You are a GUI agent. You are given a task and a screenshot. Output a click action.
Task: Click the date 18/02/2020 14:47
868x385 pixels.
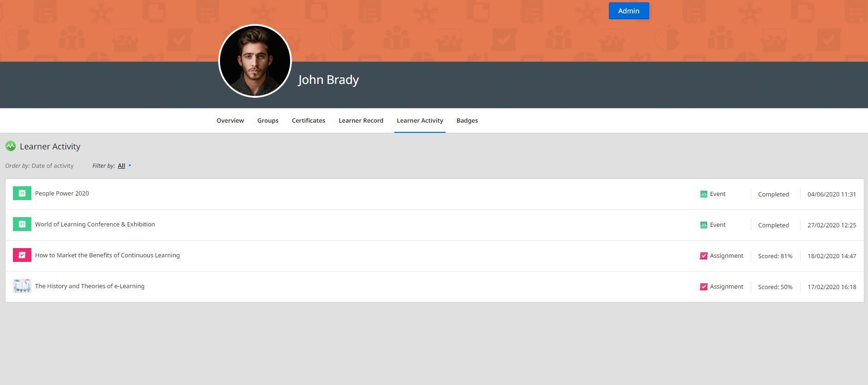point(832,256)
